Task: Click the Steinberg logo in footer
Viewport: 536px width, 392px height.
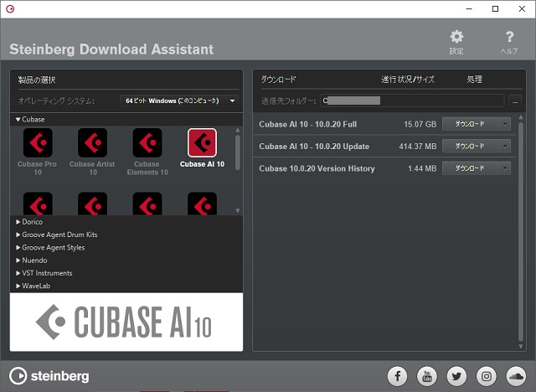Action: pos(49,376)
